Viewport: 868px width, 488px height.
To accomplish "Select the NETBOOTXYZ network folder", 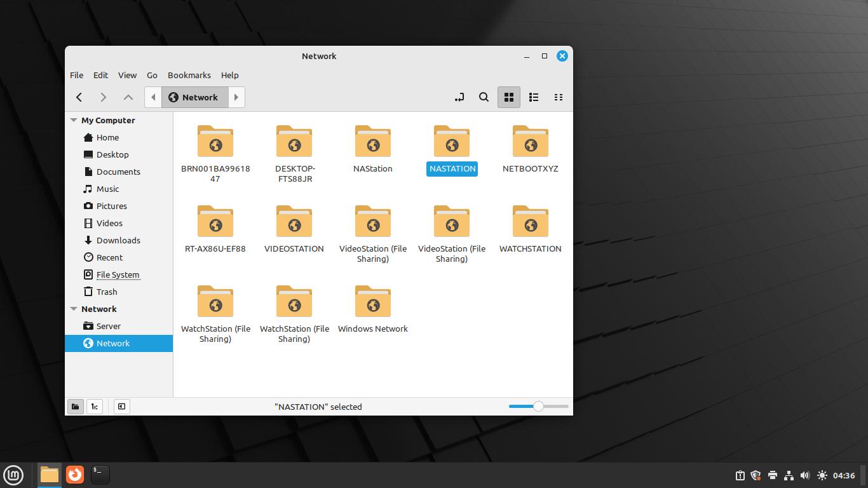I will coord(531,150).
